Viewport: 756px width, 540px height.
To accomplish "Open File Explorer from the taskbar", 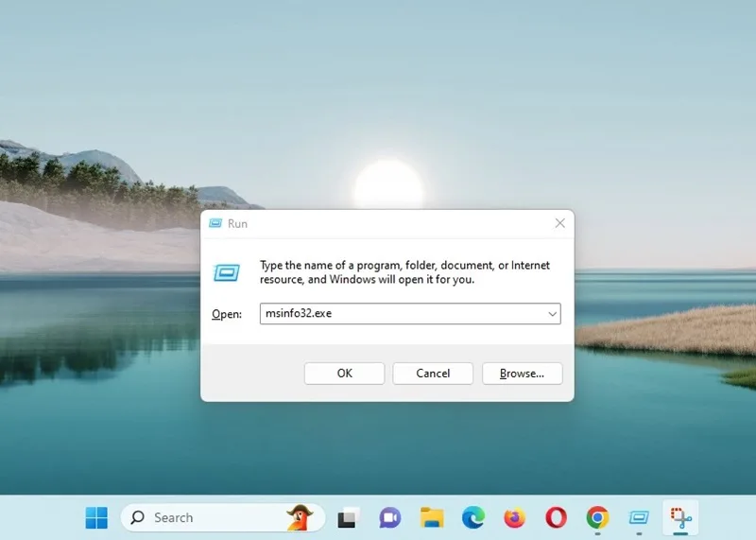I will [432, 517].
